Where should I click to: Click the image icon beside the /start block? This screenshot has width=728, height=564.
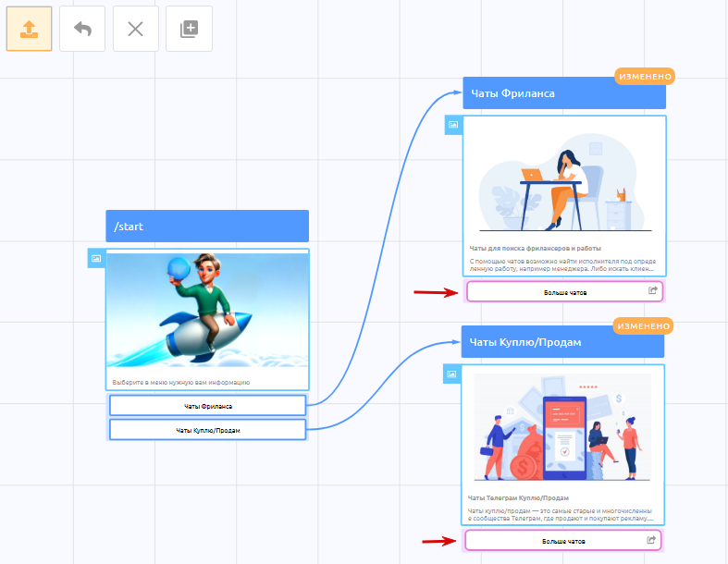coord(96,258)
